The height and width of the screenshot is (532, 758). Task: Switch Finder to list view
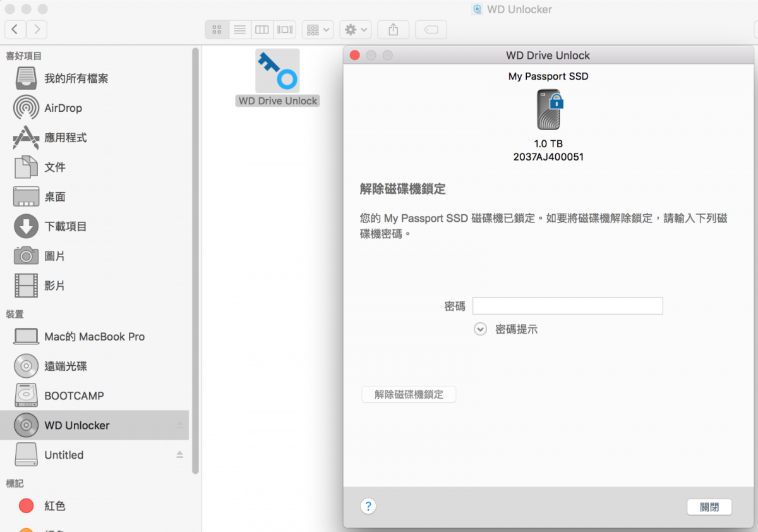[239, 30]
